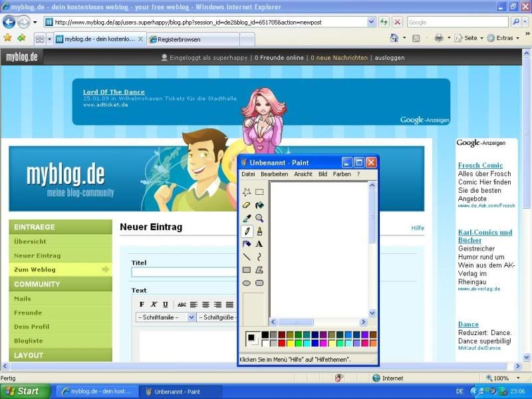This screenshot has height=399, width=532.
Task: Click the browser Refresh button
Action: (x=384, y=23)
